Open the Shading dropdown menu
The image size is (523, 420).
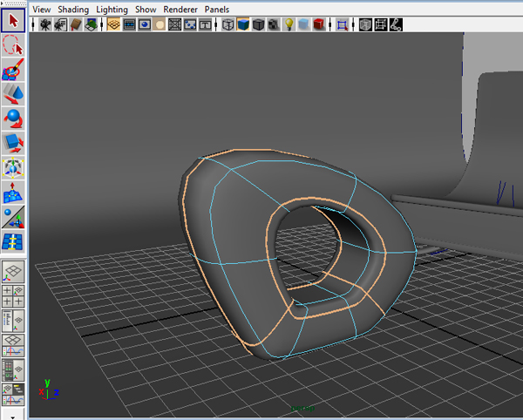[73, 8]
